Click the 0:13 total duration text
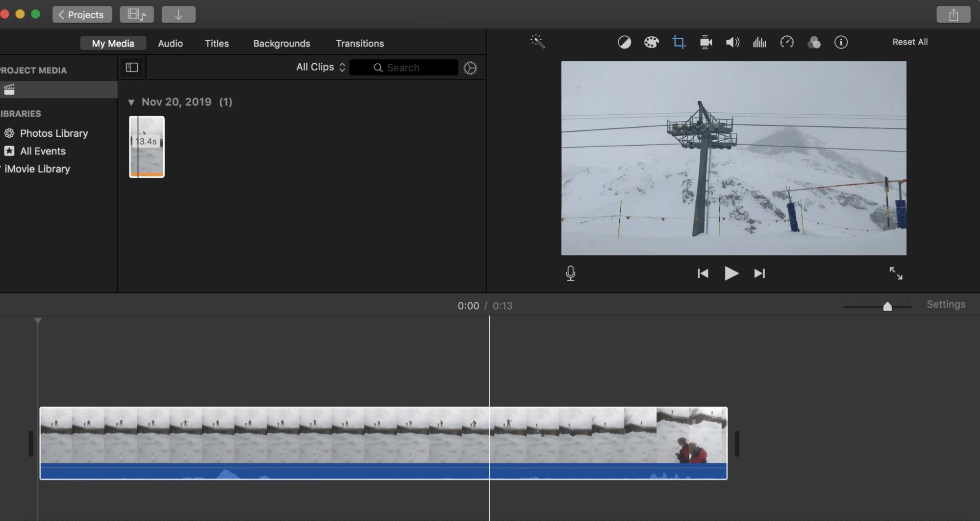 pyautogui.click(x=503, y=306)
